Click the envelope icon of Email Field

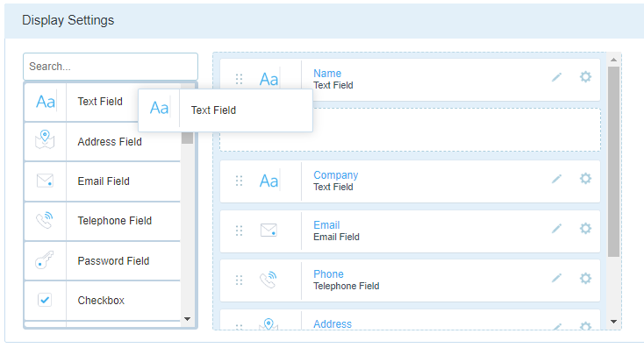pos(45,181)
